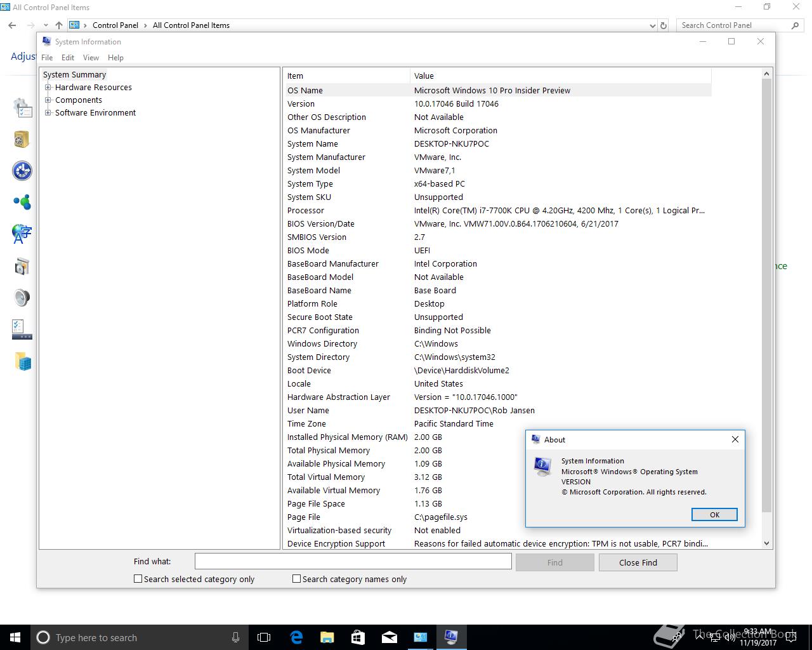Click the Item column header
Screen dimensions: 812x650
(346, 76)
